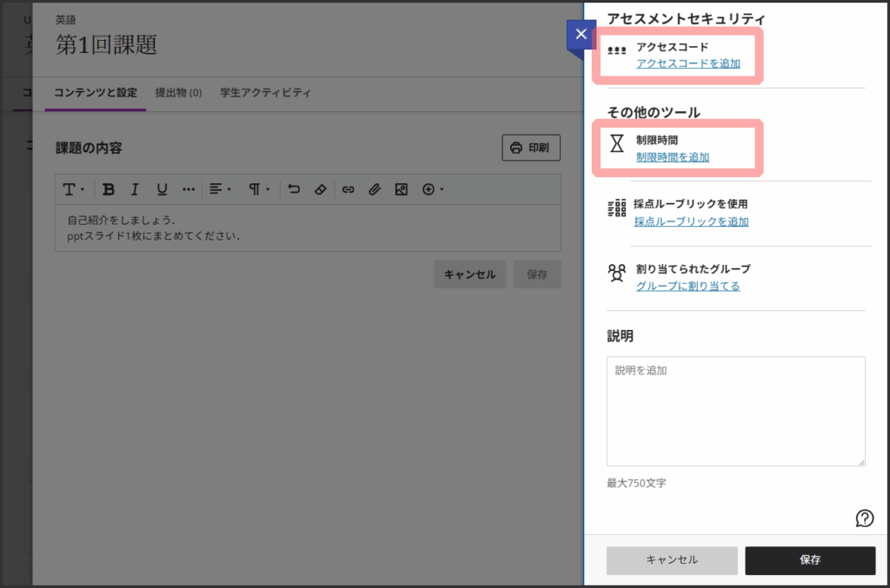Click the undo arrow icon

click(294, 189)
